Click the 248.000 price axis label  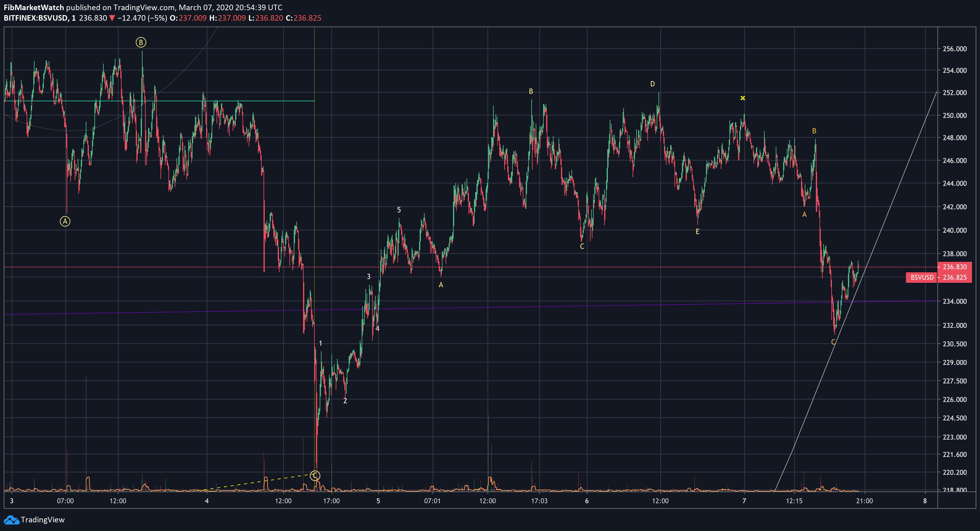pos(954,138)
